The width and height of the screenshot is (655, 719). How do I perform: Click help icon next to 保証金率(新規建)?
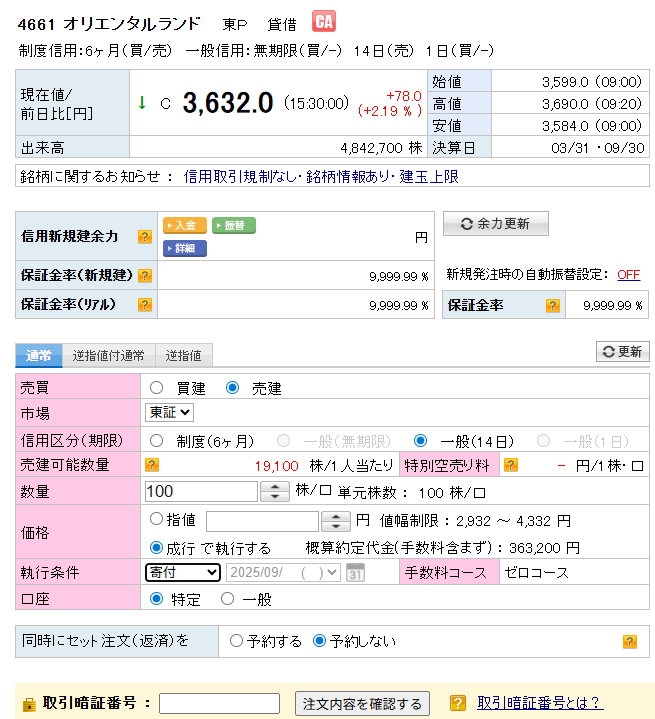point(145,276)
